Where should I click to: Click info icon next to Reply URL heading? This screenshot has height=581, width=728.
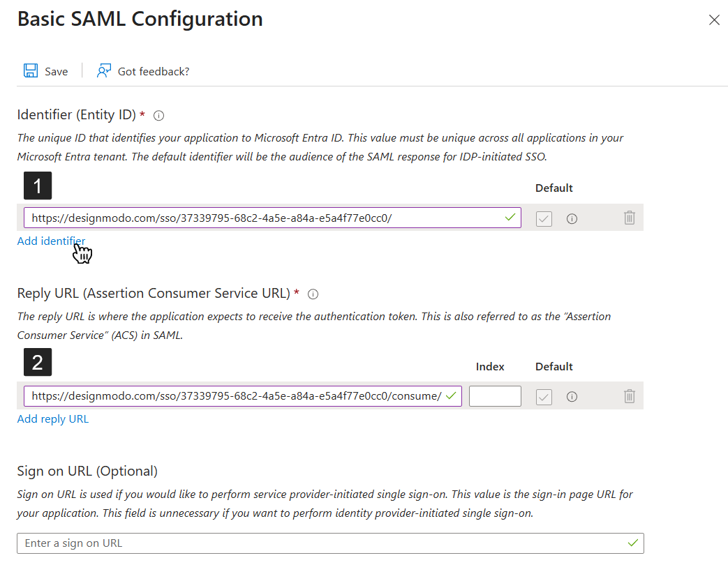(313, 294)
